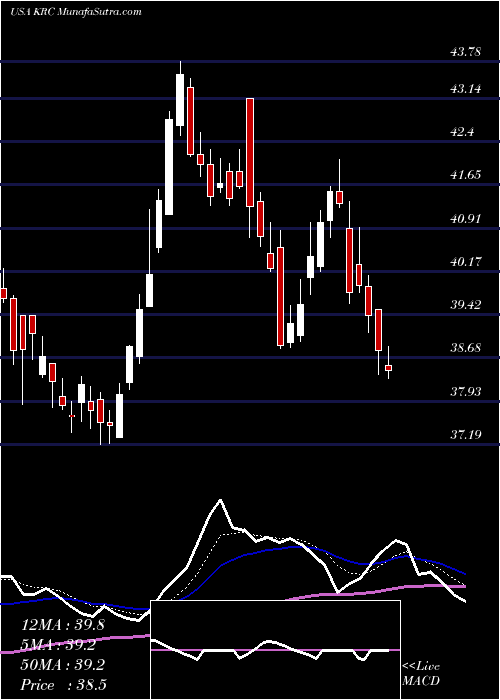Click the 43.78 price level label
The width and height of the screenshot is (500, 700).
466,52
